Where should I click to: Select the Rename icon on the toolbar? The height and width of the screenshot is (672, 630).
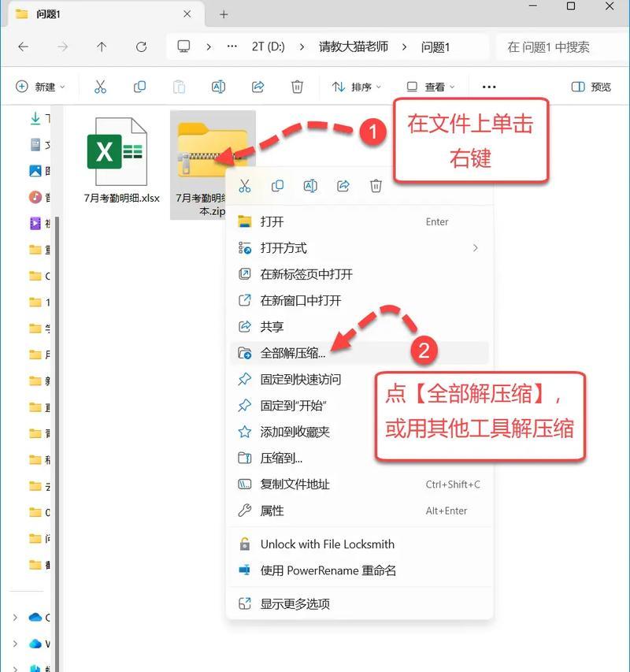tap(218, 87)
